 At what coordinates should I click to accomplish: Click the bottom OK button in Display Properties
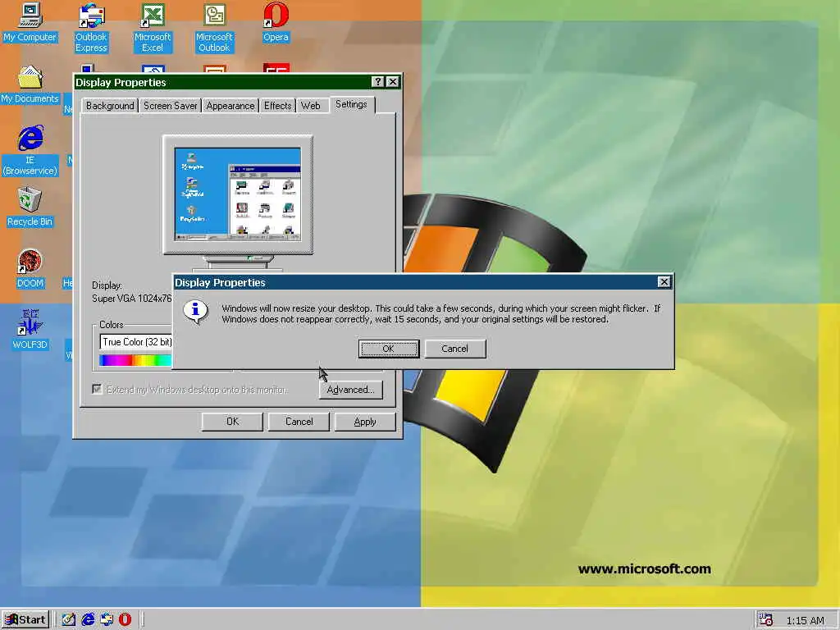pos(232,422)
